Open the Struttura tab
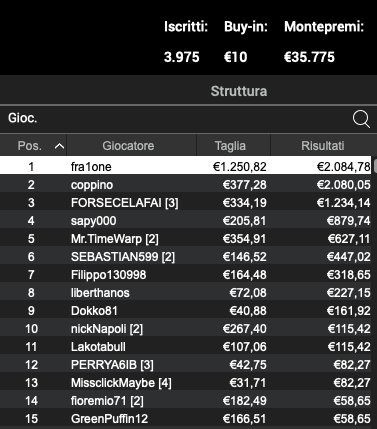This screenshot has height=429, width=377. 239,91
